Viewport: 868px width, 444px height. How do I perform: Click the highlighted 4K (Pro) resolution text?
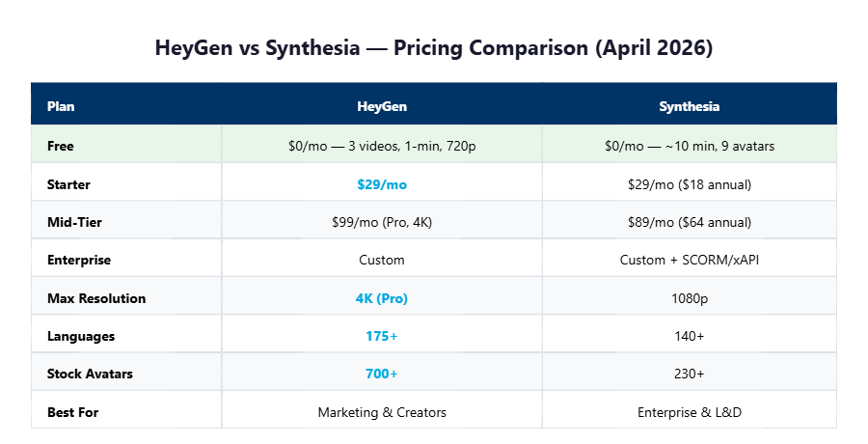(382, 298)
